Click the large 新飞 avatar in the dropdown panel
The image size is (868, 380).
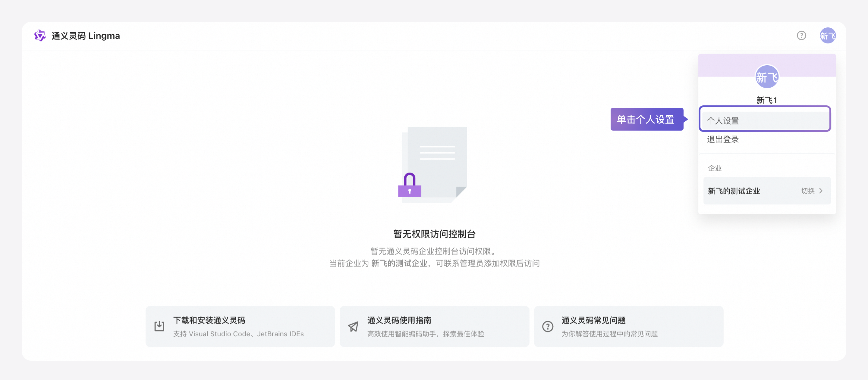tap(766, 77)
